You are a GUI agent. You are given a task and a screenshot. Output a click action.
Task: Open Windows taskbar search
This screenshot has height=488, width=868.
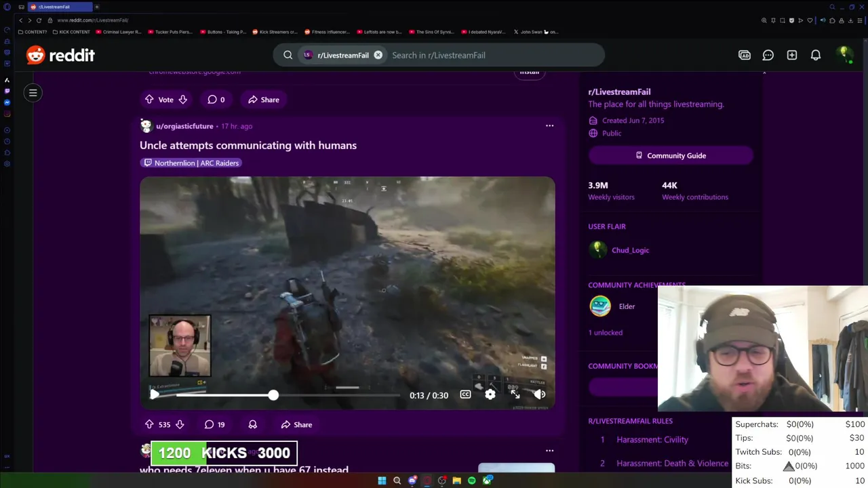point(397,481)
